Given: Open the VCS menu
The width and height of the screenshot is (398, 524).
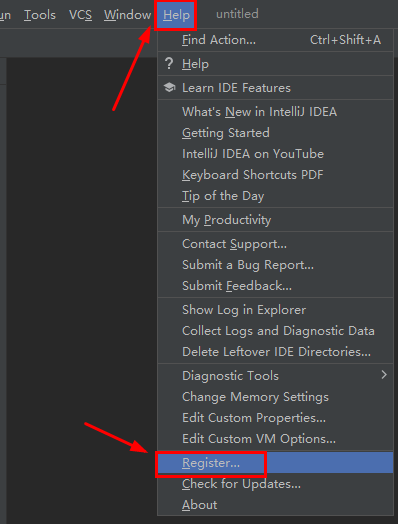Looking at the screenshot, I should click(x=80, y=15).
